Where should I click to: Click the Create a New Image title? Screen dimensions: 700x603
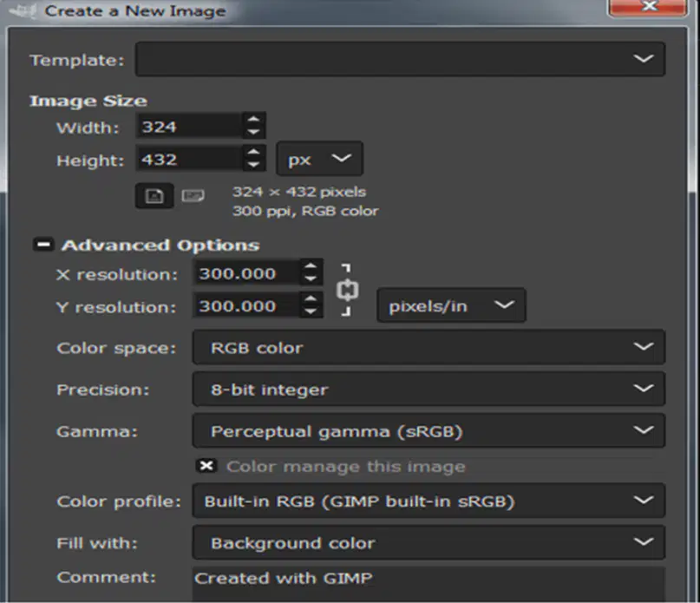point(135,10)
